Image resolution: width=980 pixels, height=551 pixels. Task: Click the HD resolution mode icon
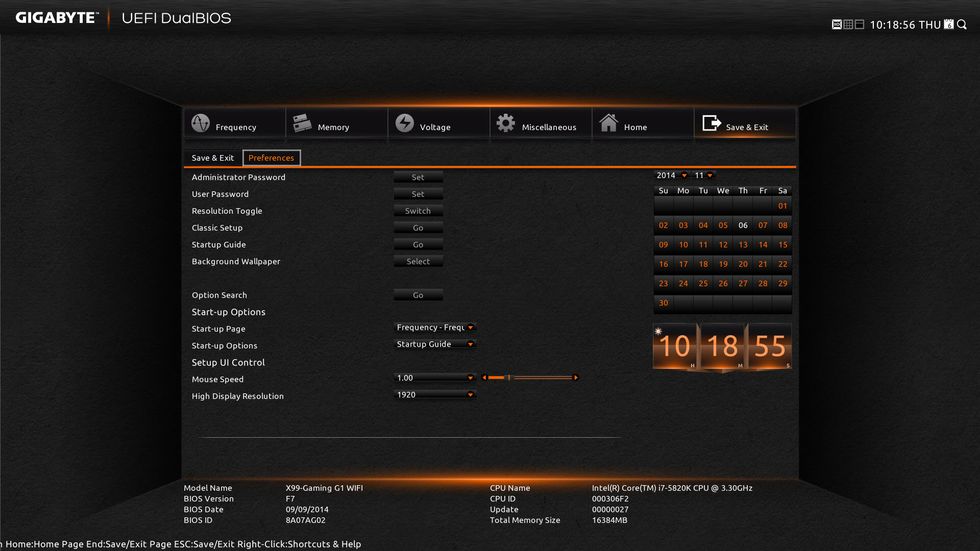tap(837, 24)
